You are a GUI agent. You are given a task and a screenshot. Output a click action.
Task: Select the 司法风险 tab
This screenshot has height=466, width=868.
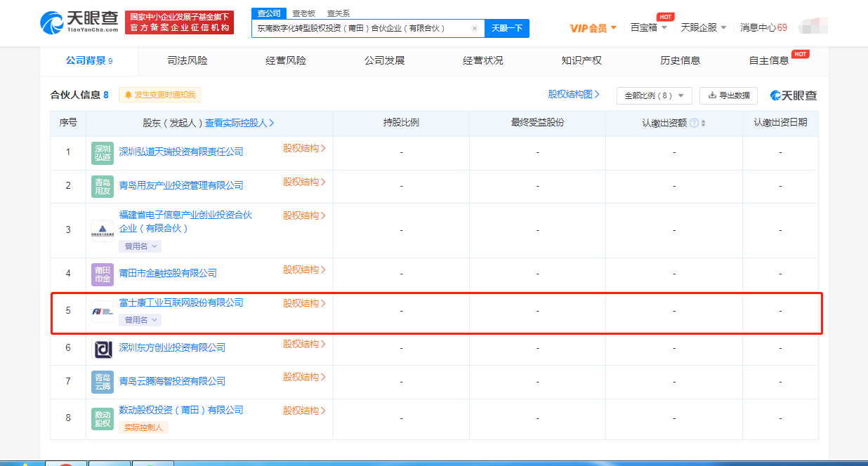188,61
